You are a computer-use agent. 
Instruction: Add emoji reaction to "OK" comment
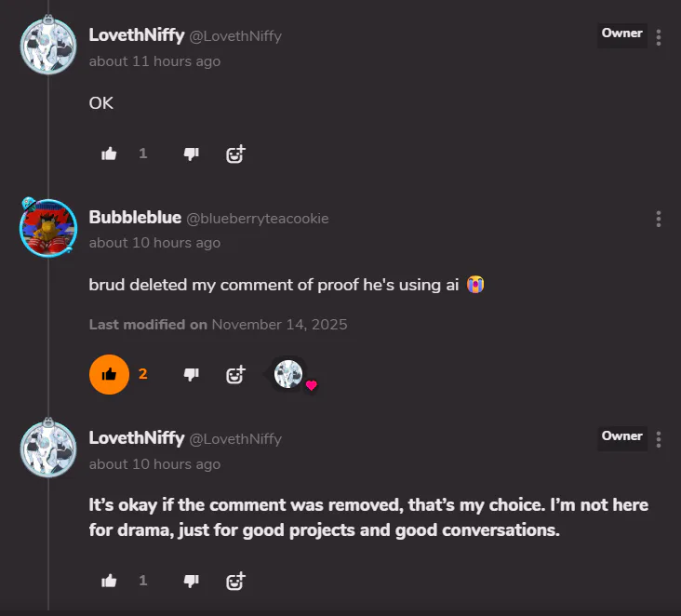[x=235, y=154]
